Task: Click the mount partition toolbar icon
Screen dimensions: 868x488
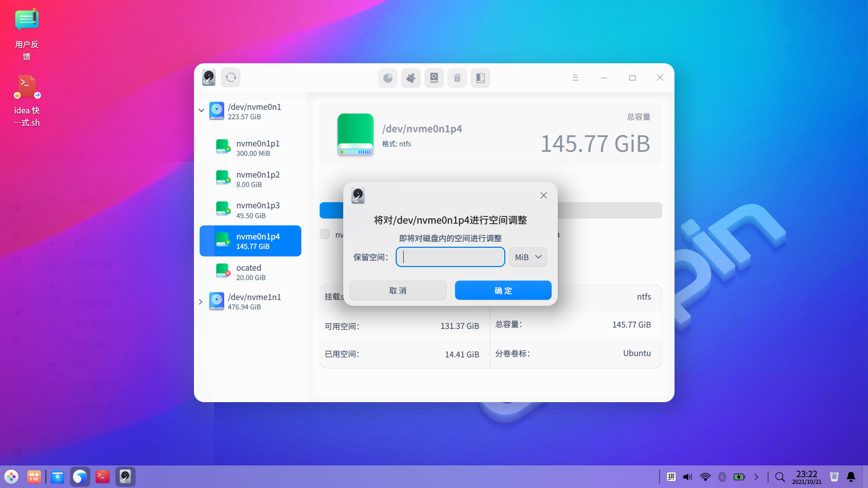Action: coord(434,78)
